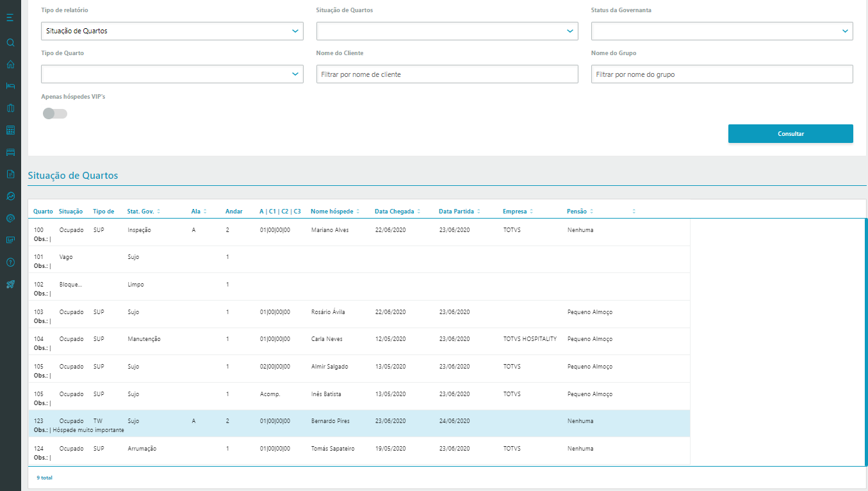868x491 pixels.
Task: Click the rocket icon in the sidebar
Action: click(10, 284)
